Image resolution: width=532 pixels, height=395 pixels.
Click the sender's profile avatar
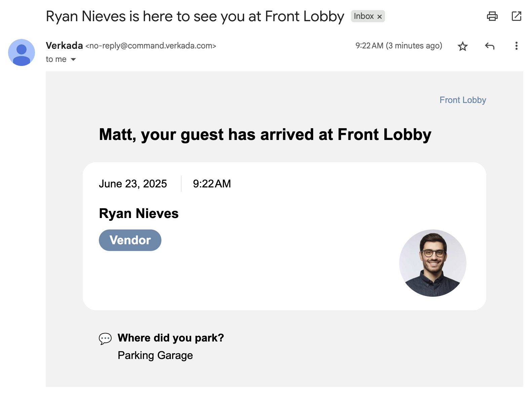(x=22, y=52)
